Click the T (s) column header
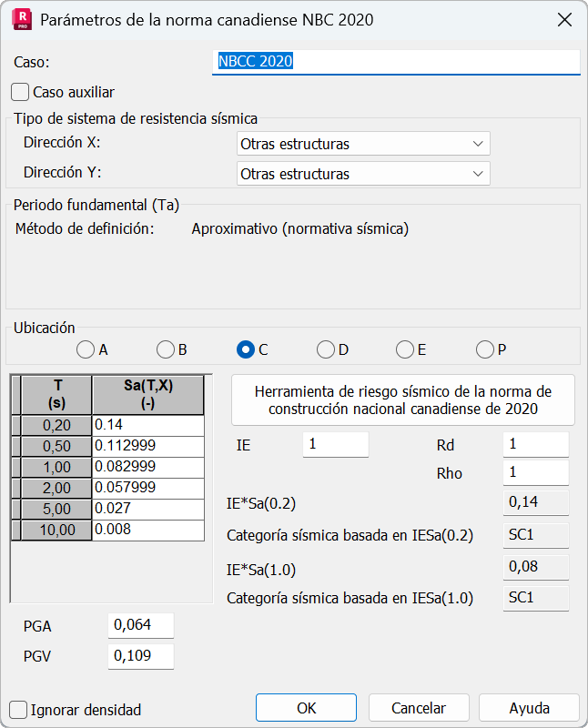Viewport: 588px width, 728px height. pyautogui.click(x=56, y=395)
